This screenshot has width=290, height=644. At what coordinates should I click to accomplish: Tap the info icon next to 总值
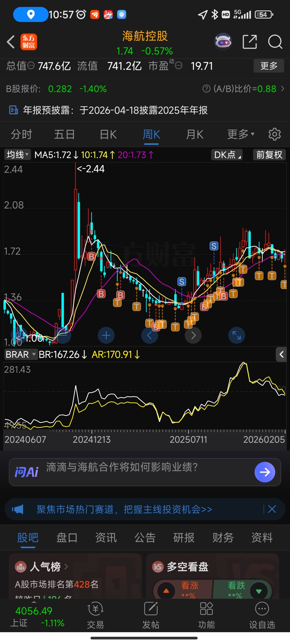click(x=31, y=65)
